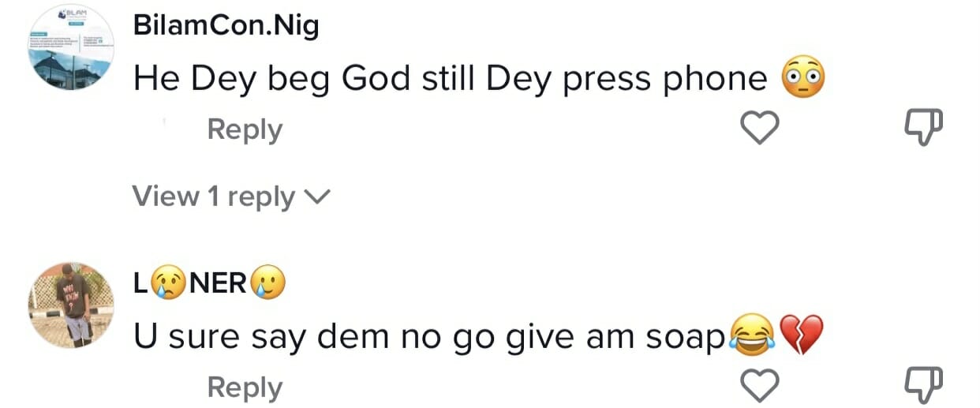Like LONER's comment with the heart icon
Screen dimensions: 980x408
coord(760,386)
